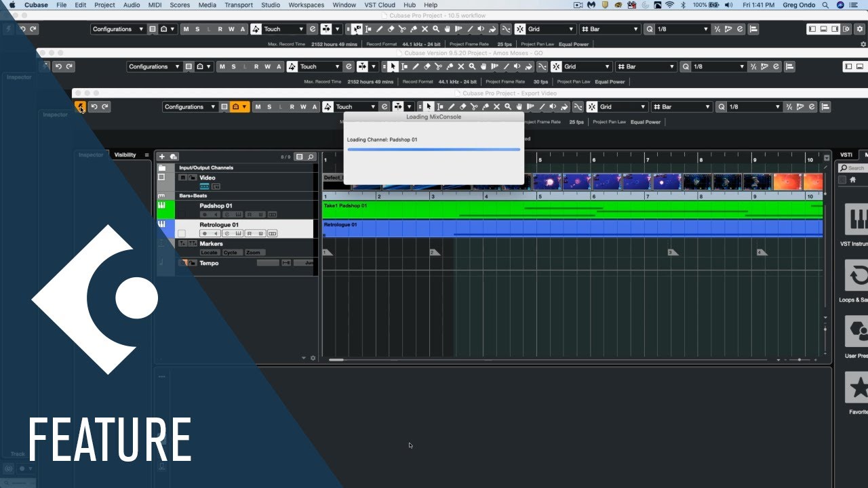This screenshot has width=868, height=488.
Task: Toggle Write (W) automation in the Export Video window toolbar
Action: 303,106
